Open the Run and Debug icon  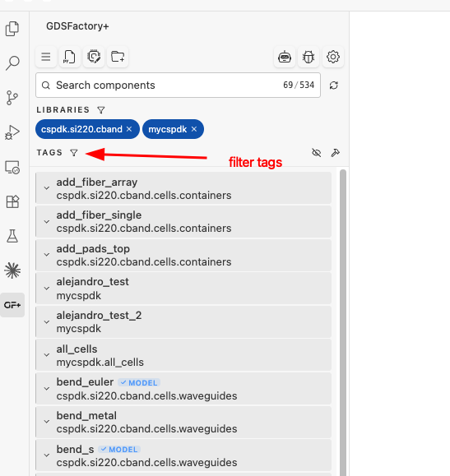[x=12, y=132]
